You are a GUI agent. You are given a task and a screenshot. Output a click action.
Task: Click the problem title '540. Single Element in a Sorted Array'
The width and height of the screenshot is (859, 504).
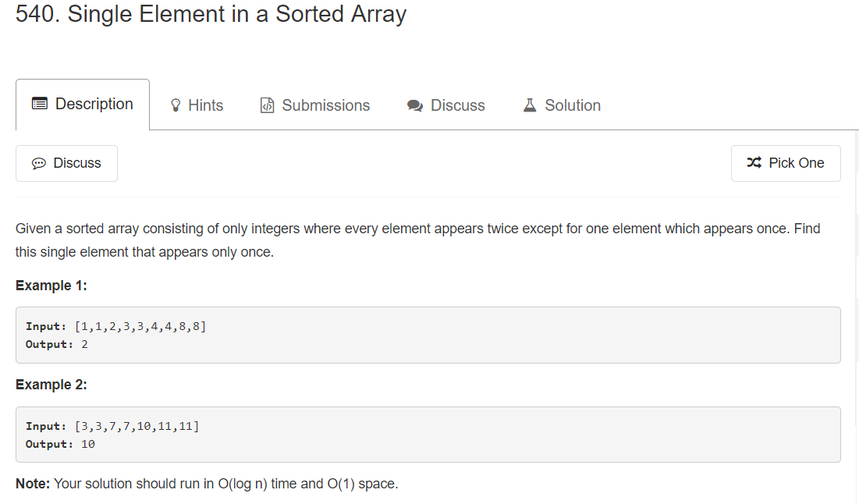coord(211,14)
